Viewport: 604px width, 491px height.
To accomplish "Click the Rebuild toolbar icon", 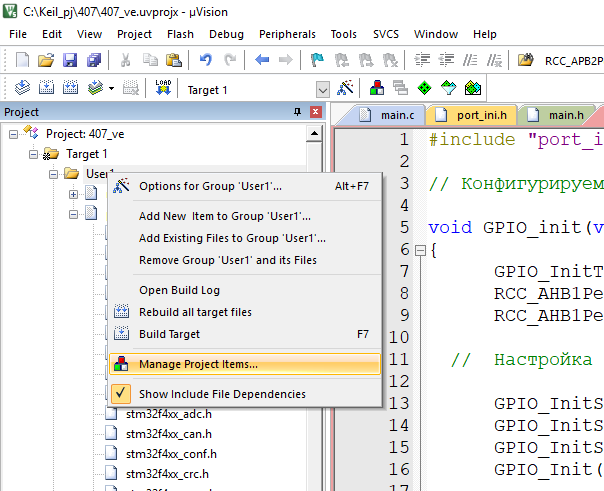I will (x=70, y=88).
